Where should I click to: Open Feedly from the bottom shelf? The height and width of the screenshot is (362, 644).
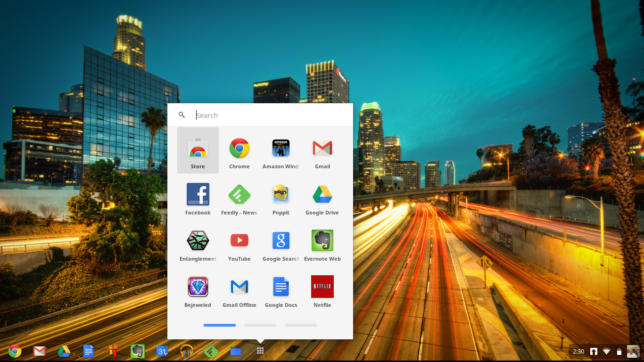click(x=211, y=351)
